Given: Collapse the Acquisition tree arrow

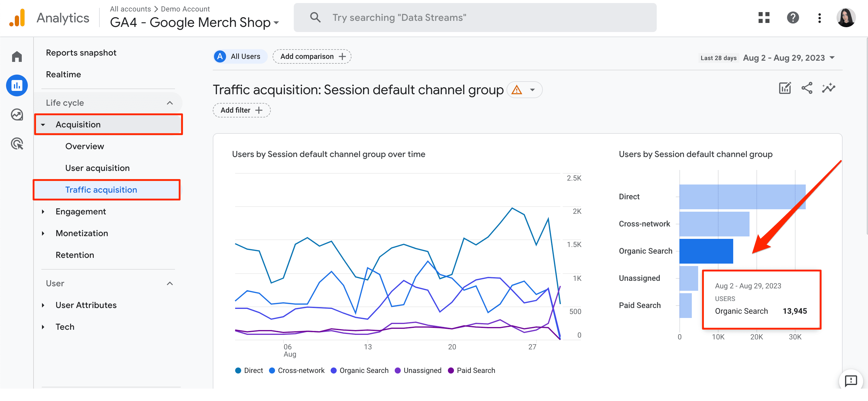Looking at the screenshot, I should pyautogui.click(x=43, y=125).
